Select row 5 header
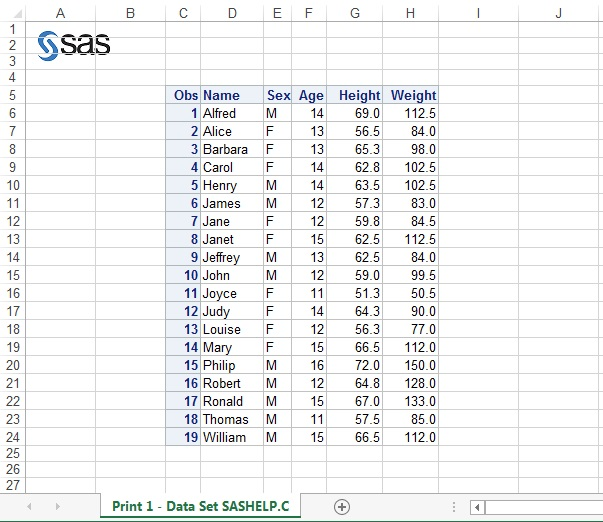This screenshot has width=603, height=522. (12, 96)
